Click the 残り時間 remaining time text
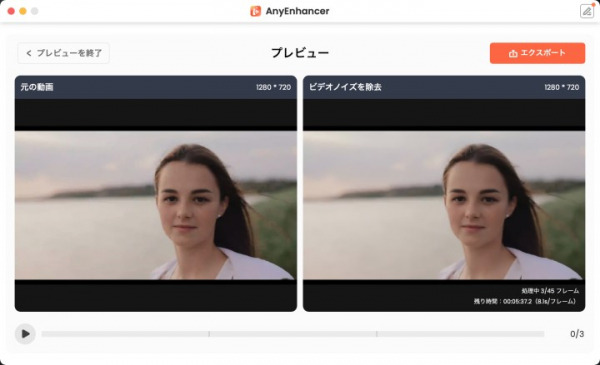Viewport: 600px width, 365px height. point(525,301)
